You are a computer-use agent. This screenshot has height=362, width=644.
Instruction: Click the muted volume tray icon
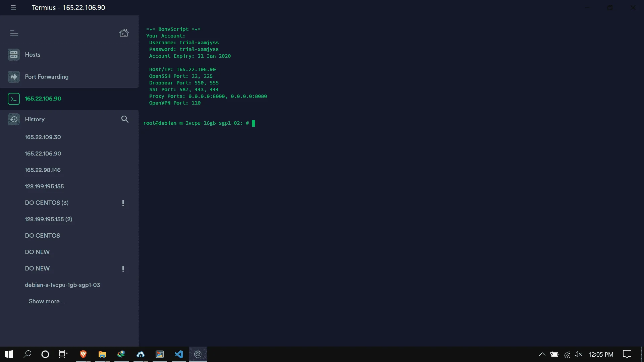[578, 354]
